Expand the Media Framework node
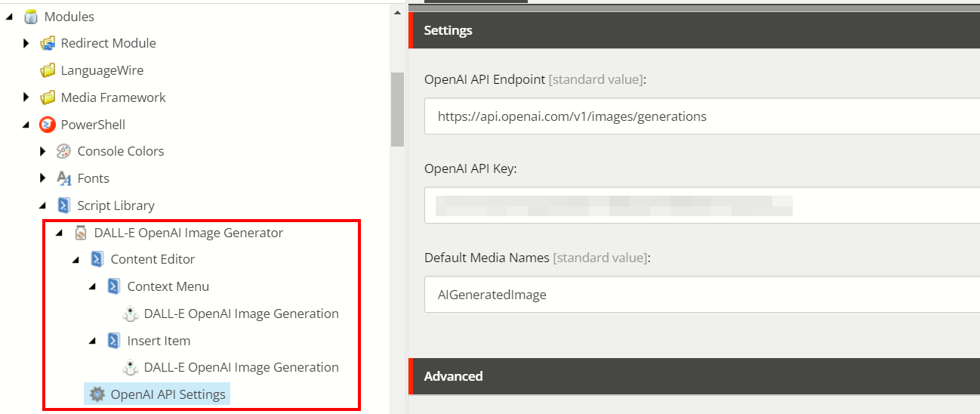The image size is (980, 414). pyautogui.click(x=26, y=97)
